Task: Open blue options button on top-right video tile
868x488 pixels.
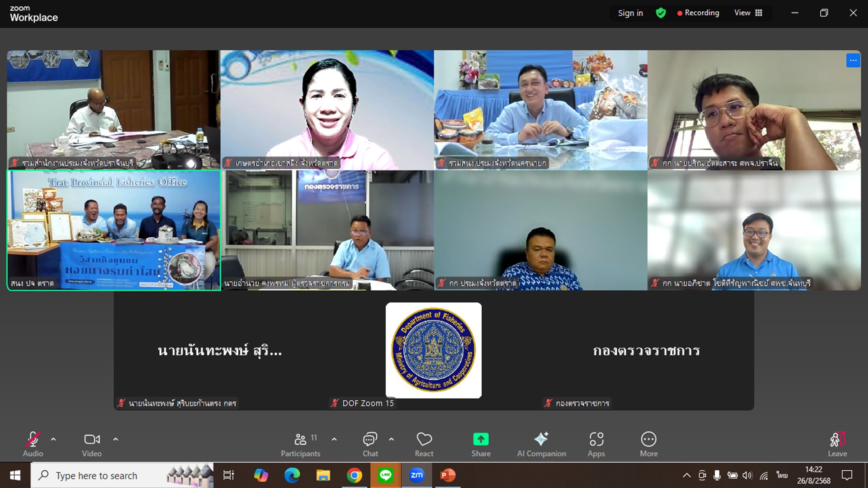Action: (853, 60)
